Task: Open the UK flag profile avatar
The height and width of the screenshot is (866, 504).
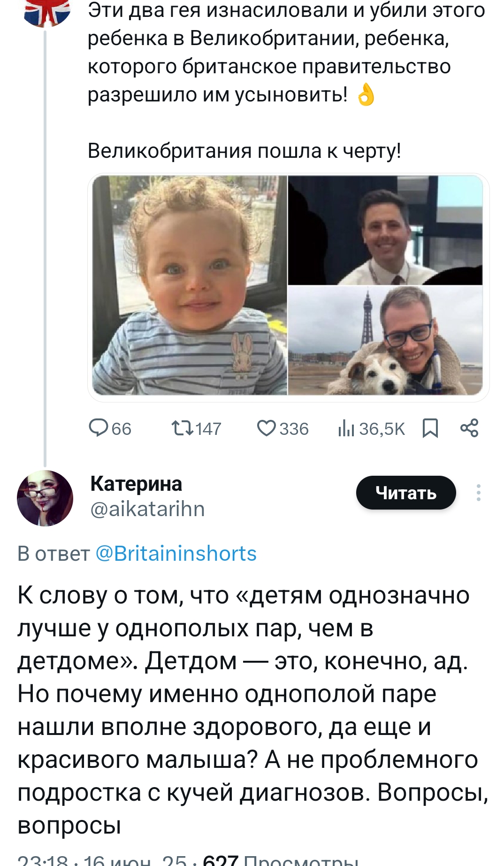Action: [47, 12]
